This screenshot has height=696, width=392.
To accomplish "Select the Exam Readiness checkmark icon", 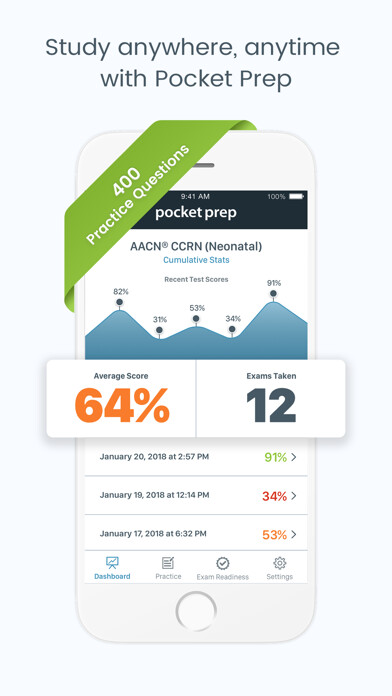I will pos(222,563).
